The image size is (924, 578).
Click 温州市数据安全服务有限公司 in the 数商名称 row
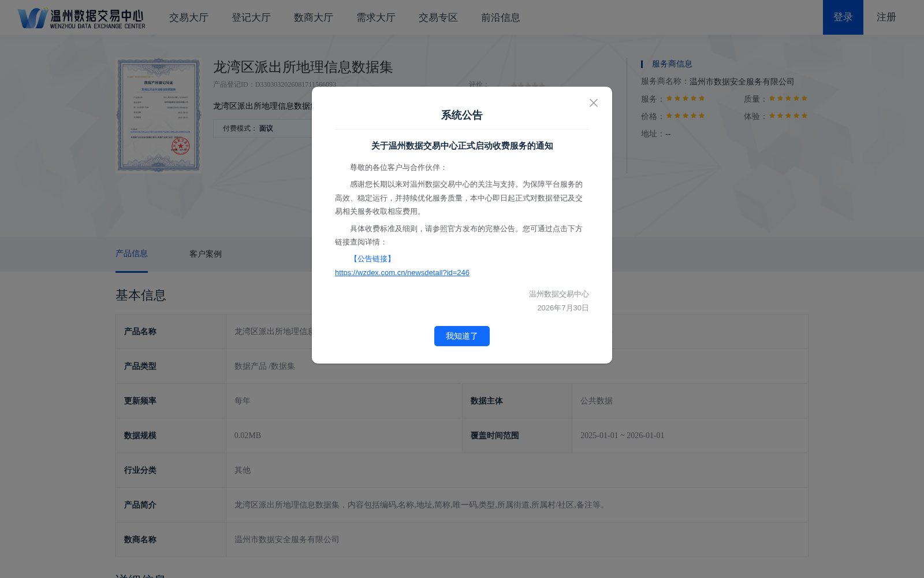click(287, 539)
